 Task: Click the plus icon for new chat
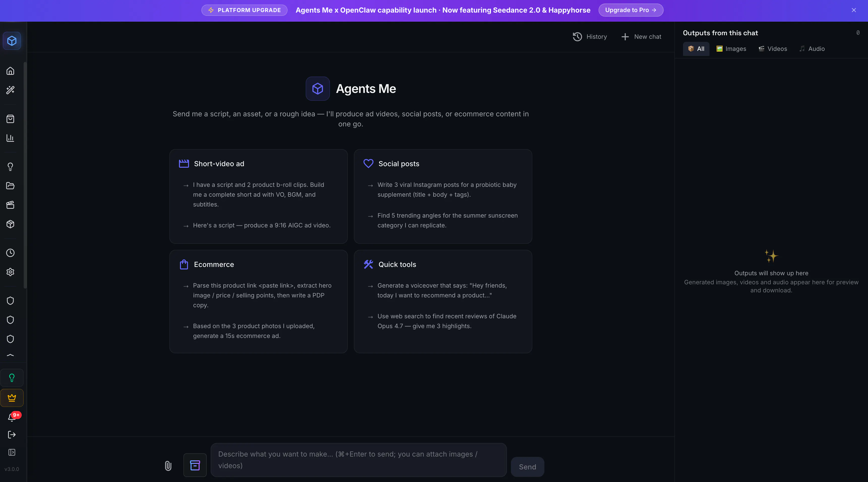click(625, 37)
